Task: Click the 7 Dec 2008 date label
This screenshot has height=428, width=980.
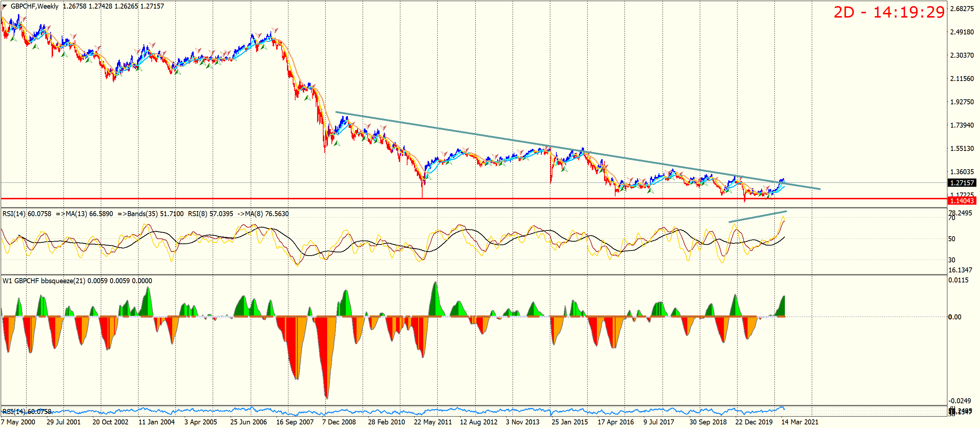Action: click(339, 422)
